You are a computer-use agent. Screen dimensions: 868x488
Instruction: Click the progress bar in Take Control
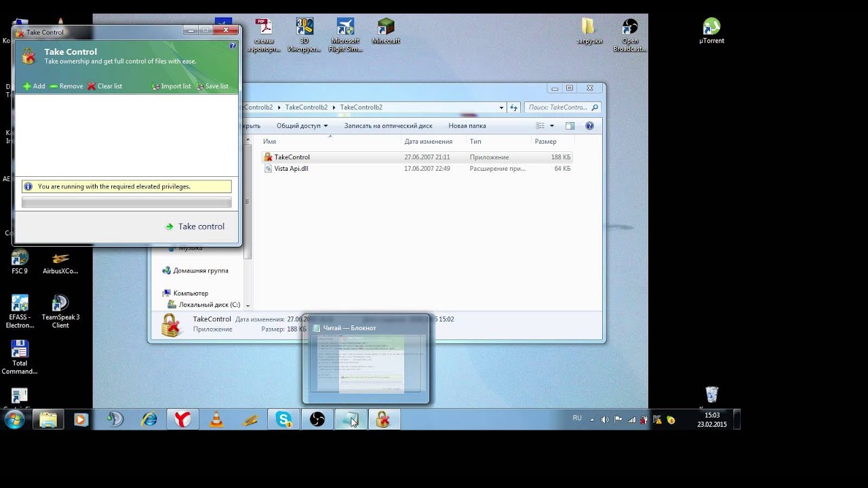pyautogui.click(x=126, y=202)
